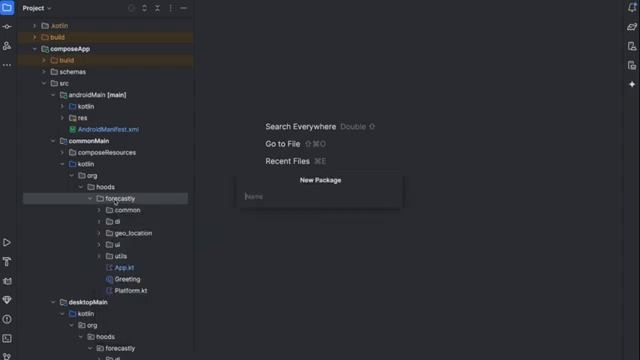The width and height of the screenshot is (640, 360).
Task: Select the Greeting class
Action: tap(127, 279)
